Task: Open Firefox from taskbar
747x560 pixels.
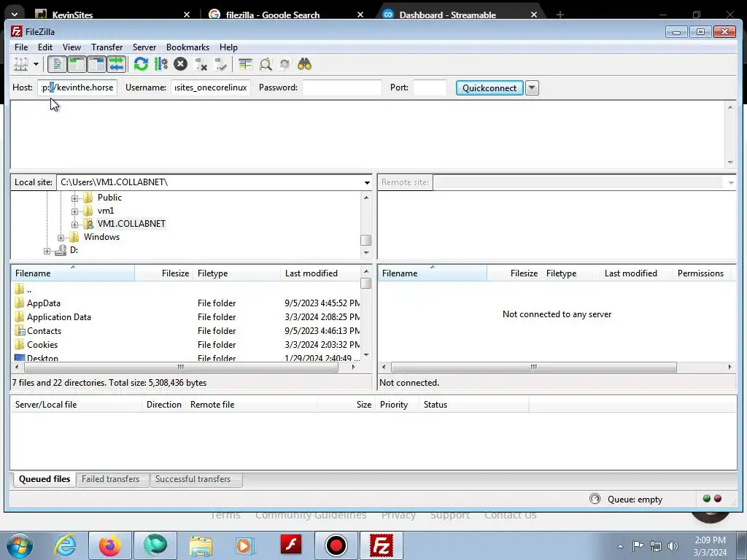Action: [x=110, y=545]
